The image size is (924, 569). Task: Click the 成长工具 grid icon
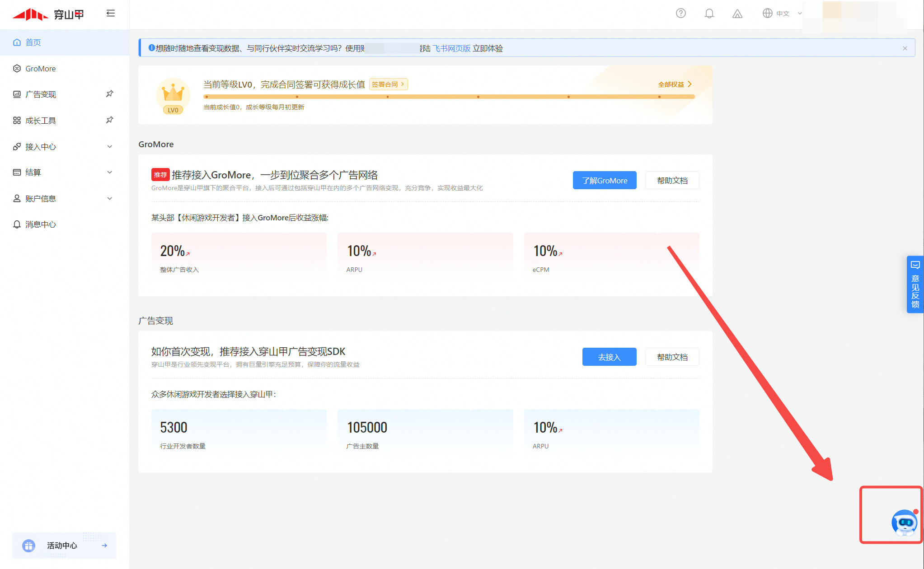[x=17, y=121]
